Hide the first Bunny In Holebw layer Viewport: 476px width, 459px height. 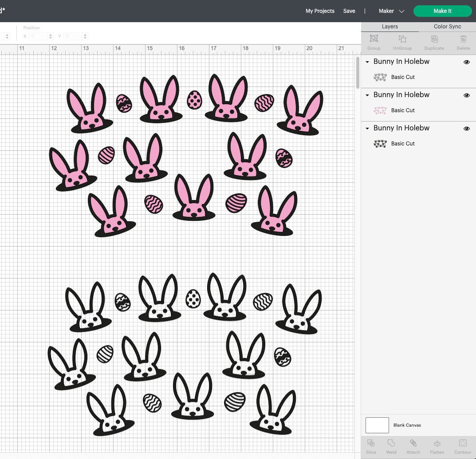pyautogui.click(x=466, y=62)
